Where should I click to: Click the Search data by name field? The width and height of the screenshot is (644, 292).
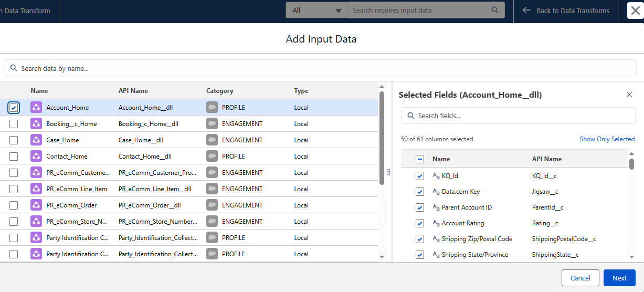coord(320,68)
